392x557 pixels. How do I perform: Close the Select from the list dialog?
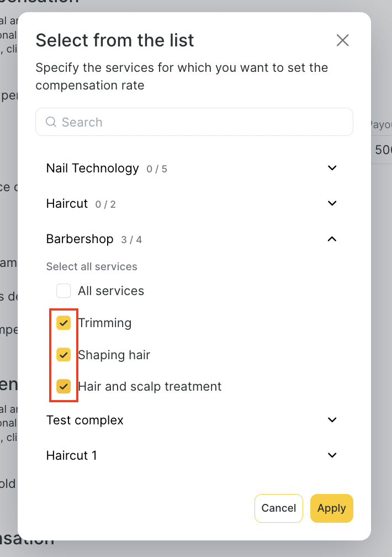343,40
